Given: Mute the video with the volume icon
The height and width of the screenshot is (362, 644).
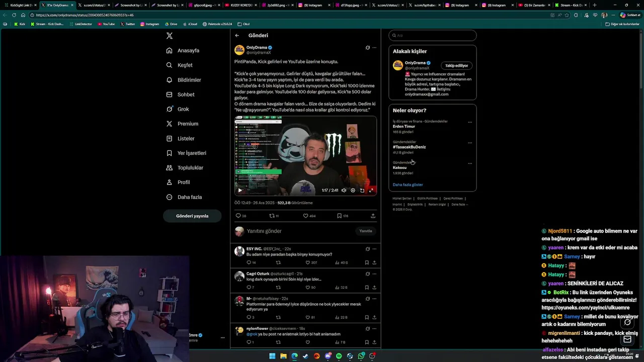Looking at the screenshot, I should 344,190.
